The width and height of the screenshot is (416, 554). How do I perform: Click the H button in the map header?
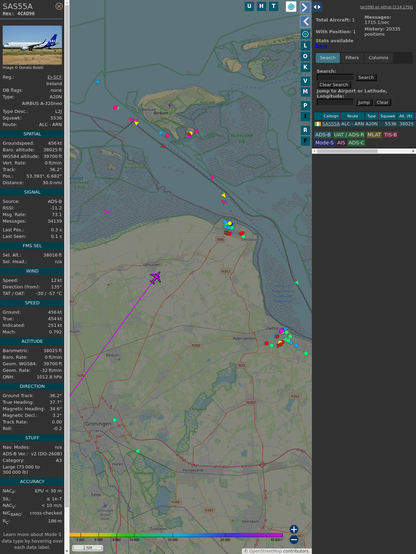point(261,6)
